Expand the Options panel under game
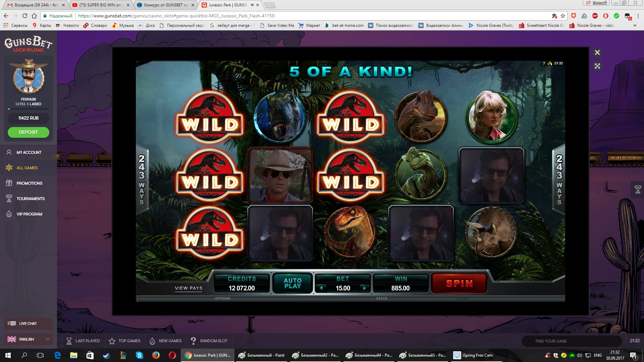Viewport: 644px width, 362px height. [222, 298]
